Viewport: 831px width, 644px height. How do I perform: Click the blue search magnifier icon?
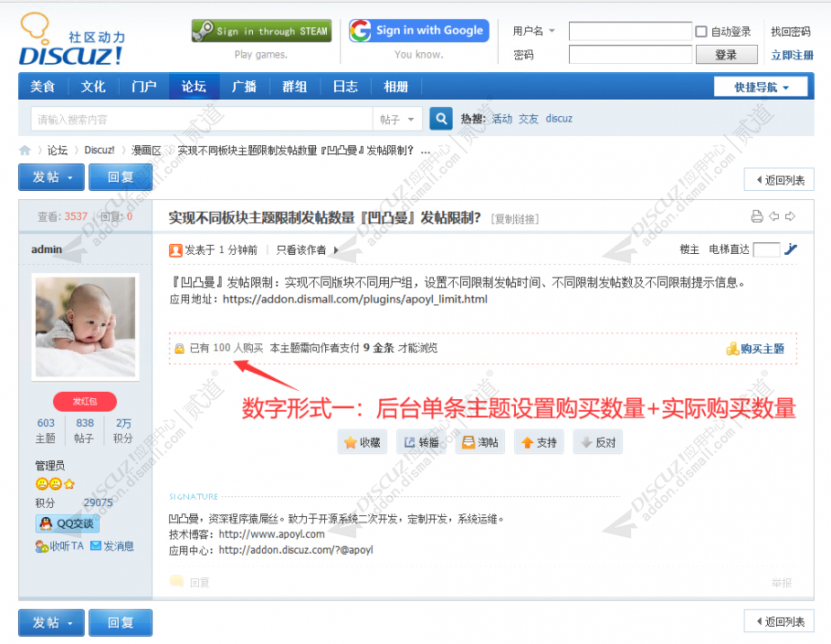(441, 119)
